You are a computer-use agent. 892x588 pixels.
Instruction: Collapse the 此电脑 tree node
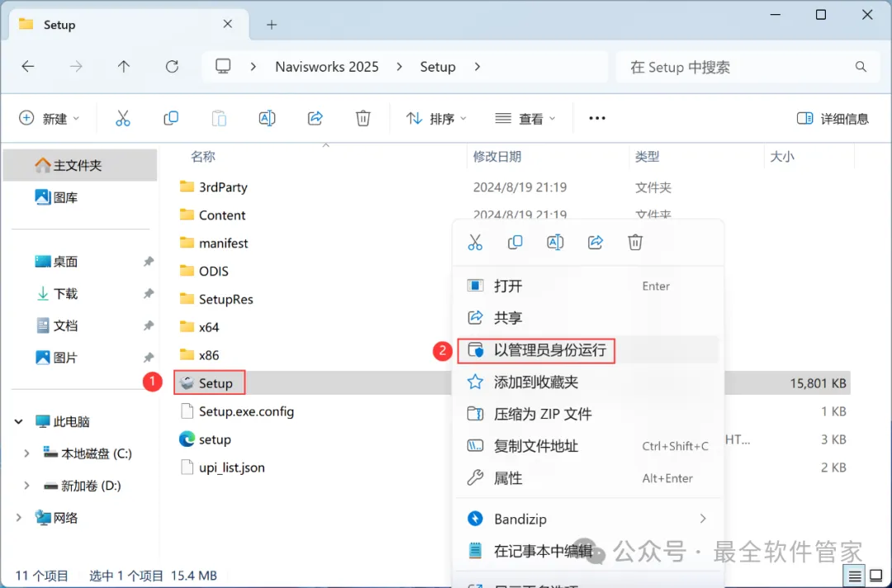click(18, 422)
